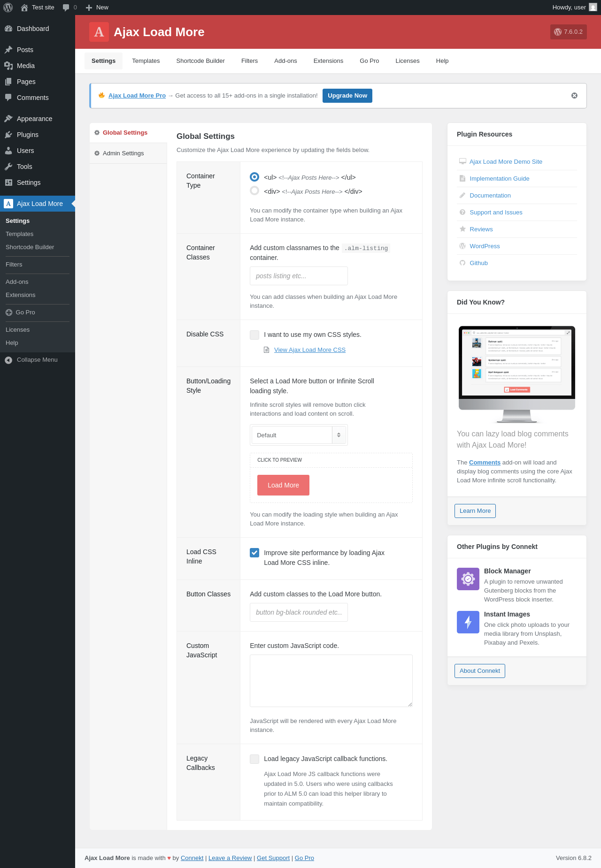This screenshot has width=601, height=868.
Task: Click the monitor icon next to Demo Site
Action: 462,161
